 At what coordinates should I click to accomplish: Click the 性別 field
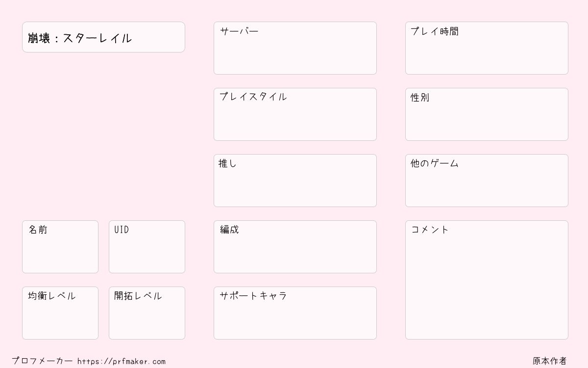click(487, 114)
